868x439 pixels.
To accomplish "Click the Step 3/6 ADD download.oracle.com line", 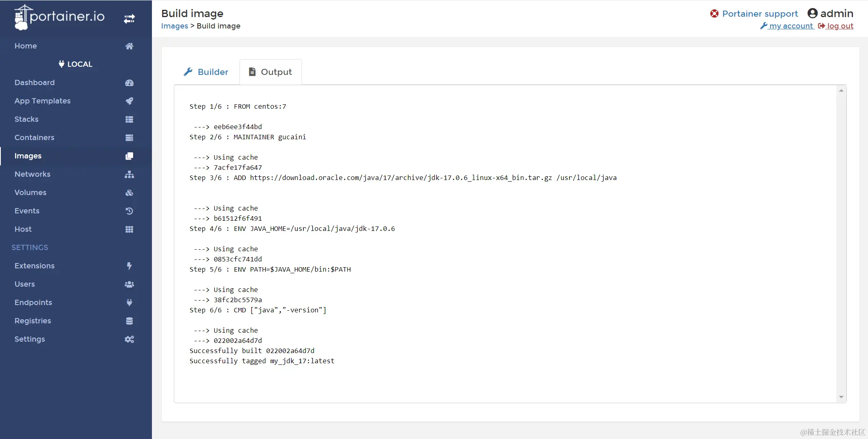I will tap(403, 178).
